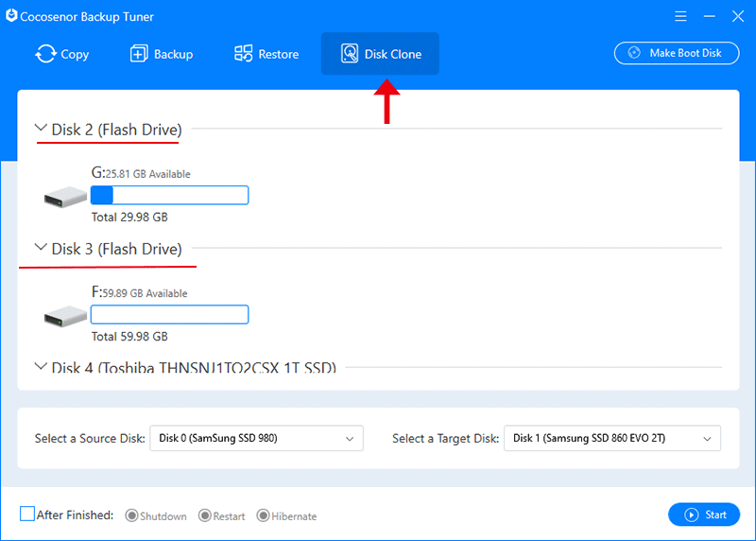This screenshot has height=541, width=756.
Task: Click the 'Total 59.98 GB' label
Action: click(129, 337)
